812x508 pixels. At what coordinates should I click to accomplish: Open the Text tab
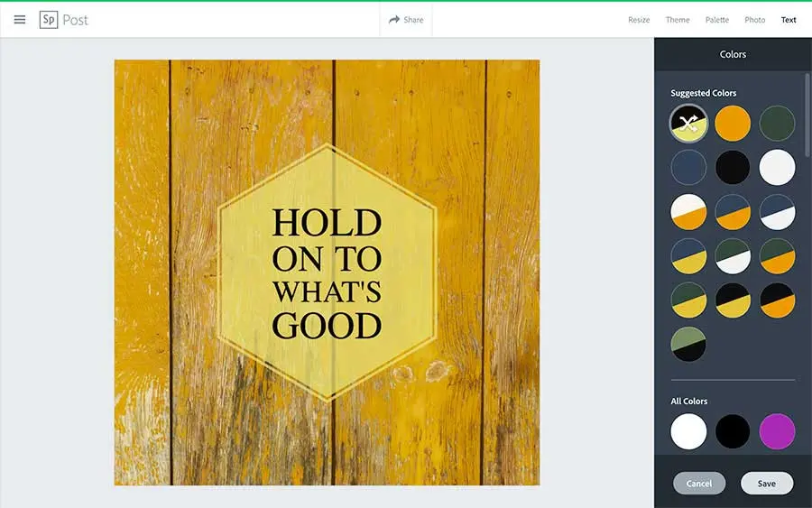789,20
